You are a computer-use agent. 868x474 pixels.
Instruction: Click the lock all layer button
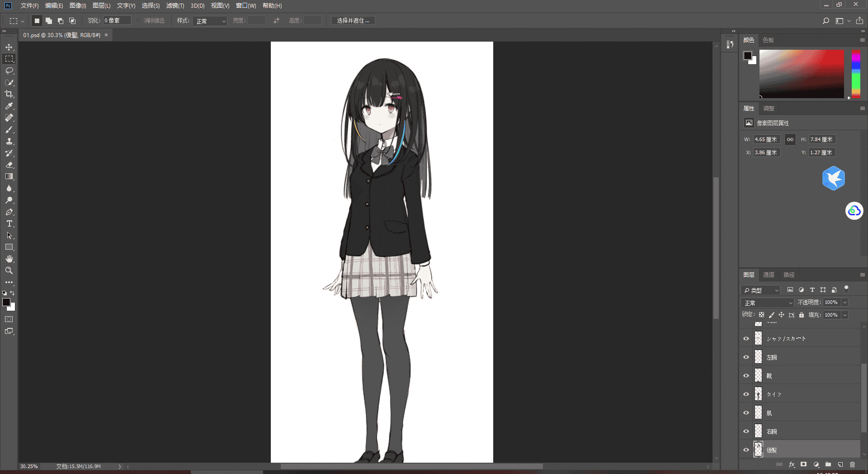[x=802, y=315]
